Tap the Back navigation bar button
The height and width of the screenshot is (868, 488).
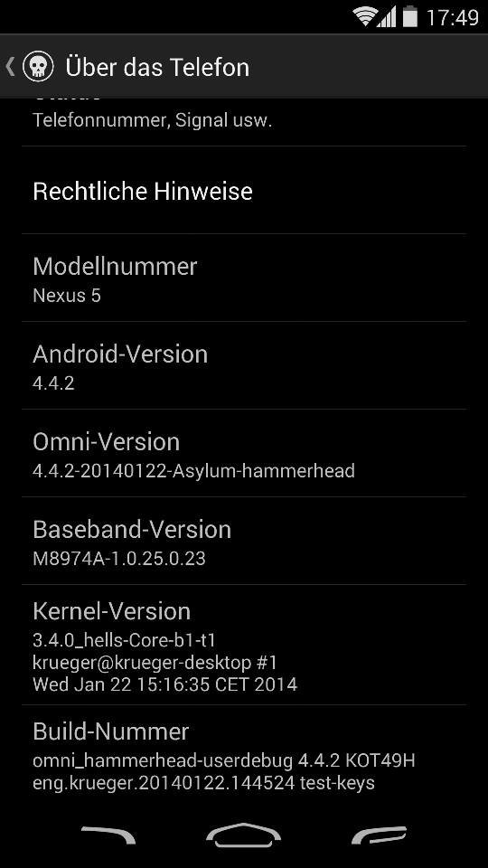pos(108,835)
